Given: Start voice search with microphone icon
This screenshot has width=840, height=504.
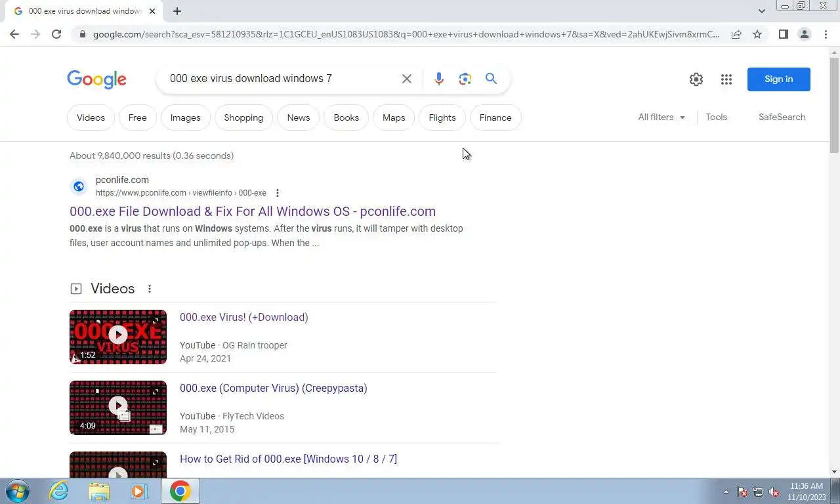Looking at the screenshot, I should [x=439, y=79].
